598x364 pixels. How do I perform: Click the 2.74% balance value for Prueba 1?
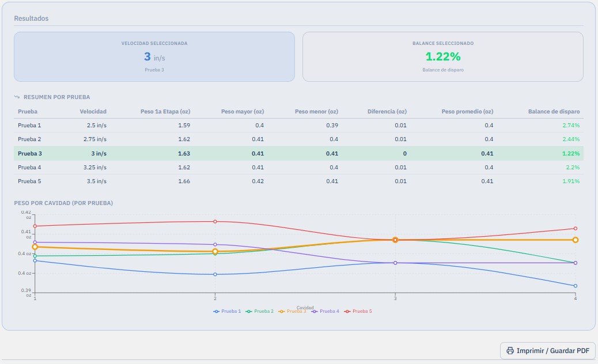[x=571, y=126]
